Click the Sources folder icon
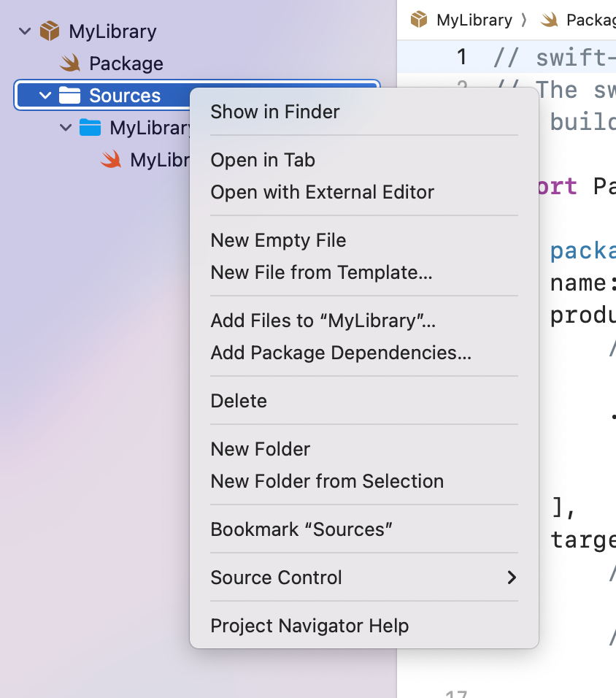 click(x=70, y=95)
